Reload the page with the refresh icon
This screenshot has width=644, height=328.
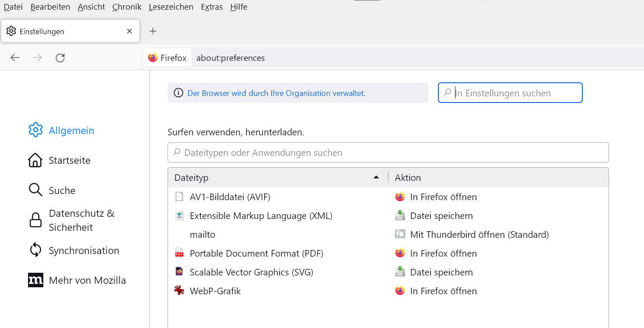(60, 58)
